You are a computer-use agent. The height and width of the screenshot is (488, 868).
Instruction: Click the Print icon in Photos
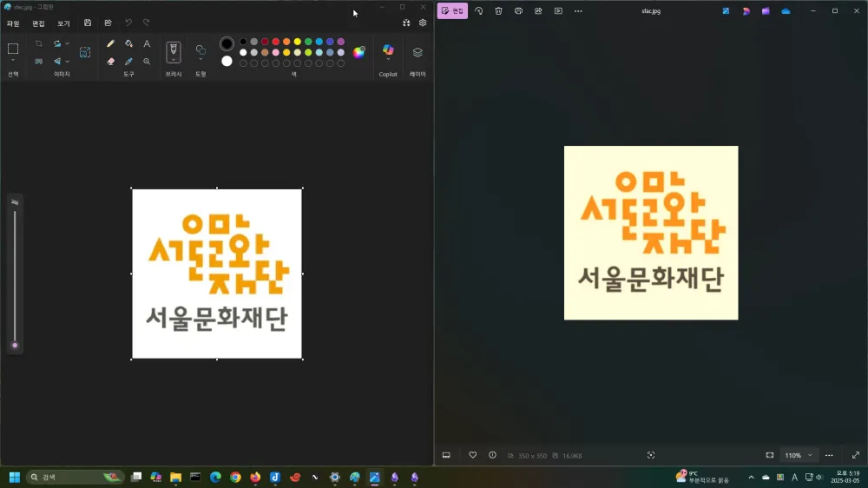518,11
